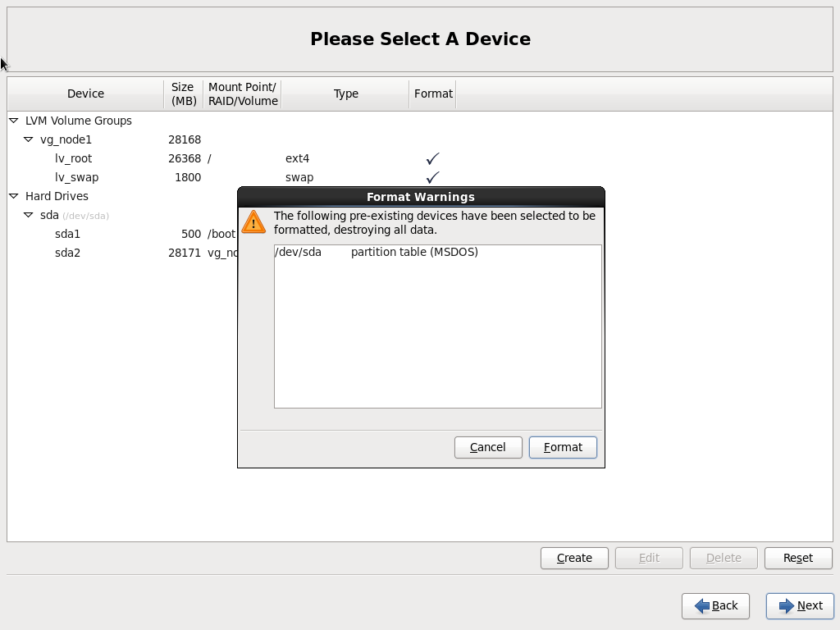Click the sda2 size value 28171
Viewport: 840px width, 630px height.
(185, 253)
